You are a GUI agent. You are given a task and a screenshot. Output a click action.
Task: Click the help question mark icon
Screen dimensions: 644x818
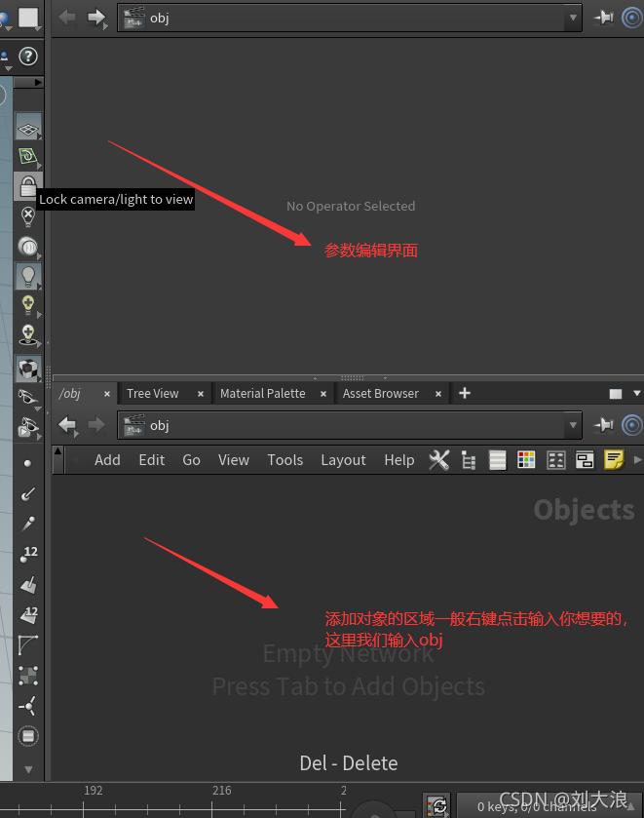pos(28,57)
